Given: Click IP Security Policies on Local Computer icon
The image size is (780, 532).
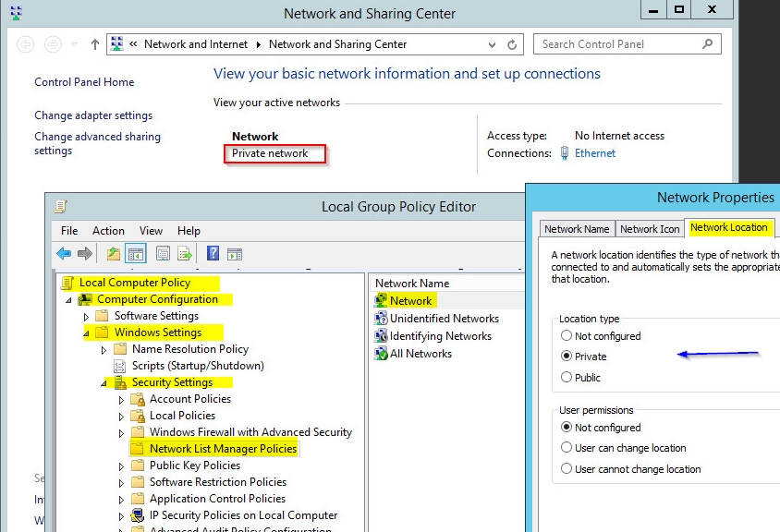Looking at the screenshot, I should click(x=138, y=515).
